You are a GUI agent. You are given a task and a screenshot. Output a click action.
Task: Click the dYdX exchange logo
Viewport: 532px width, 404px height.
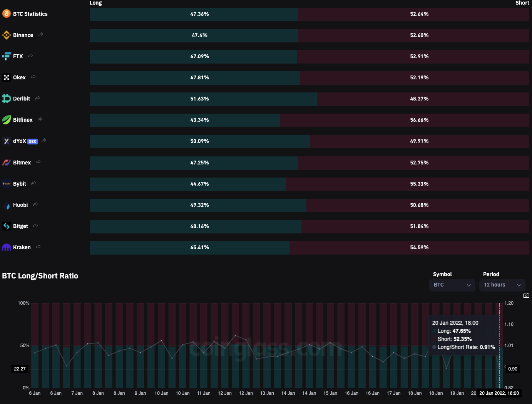point(7,141)
